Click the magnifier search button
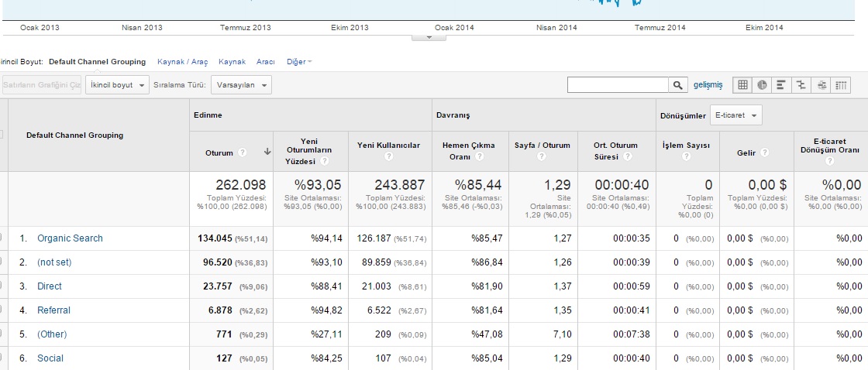The height and width of the screenshot is (370, 868). [x=678, y=84]
